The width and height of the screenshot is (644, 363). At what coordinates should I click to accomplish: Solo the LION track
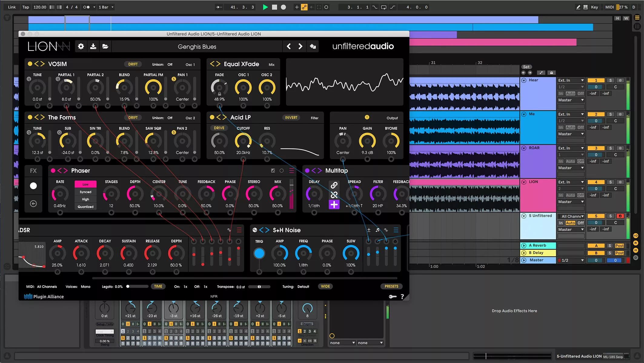click(x=610, y=182)
